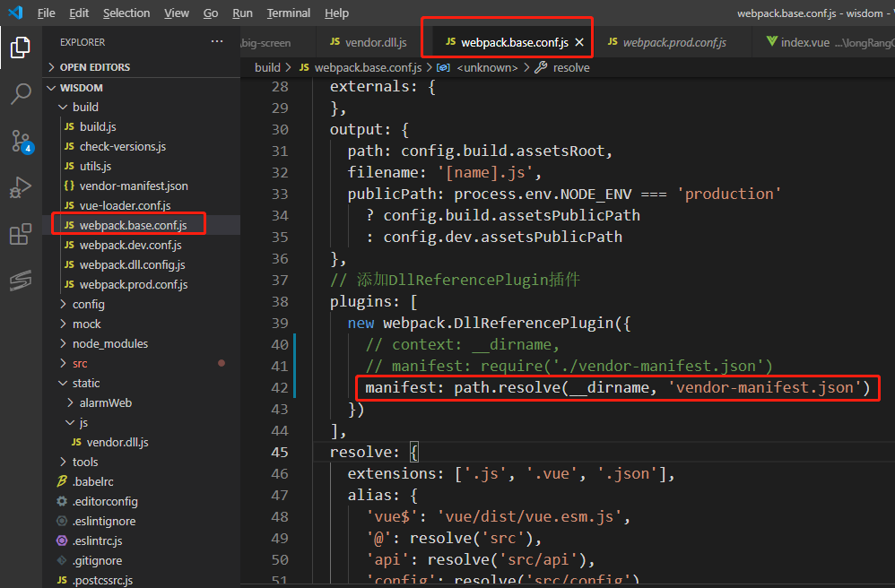Open vendor.dll.js in static/js folder
Screen dimensions: 895x588
(x=141, y=443)
